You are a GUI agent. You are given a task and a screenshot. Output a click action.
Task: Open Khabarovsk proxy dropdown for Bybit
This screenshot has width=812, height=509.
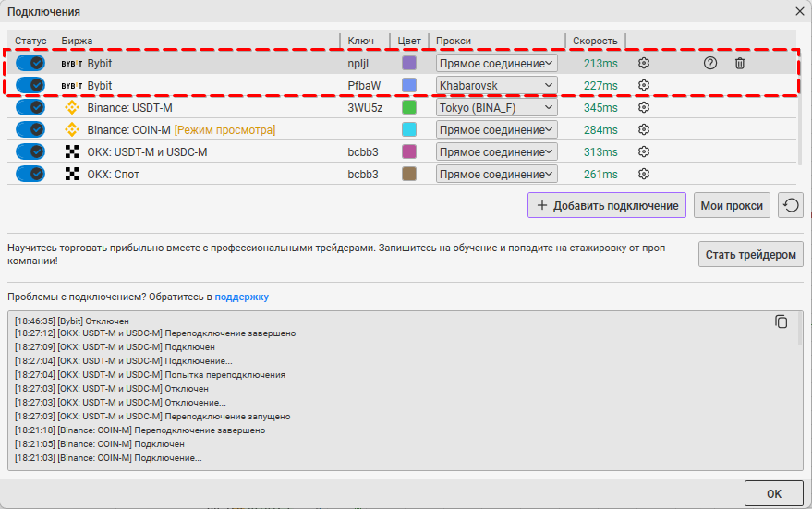[x=496, y=85]
